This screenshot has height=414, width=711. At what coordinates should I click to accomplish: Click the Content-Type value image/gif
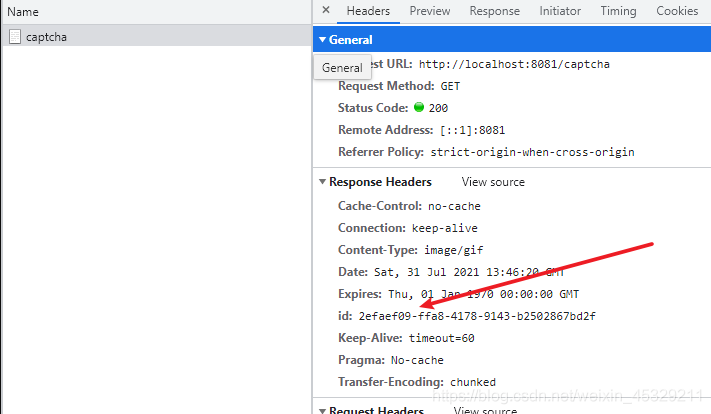pos(454,250)
